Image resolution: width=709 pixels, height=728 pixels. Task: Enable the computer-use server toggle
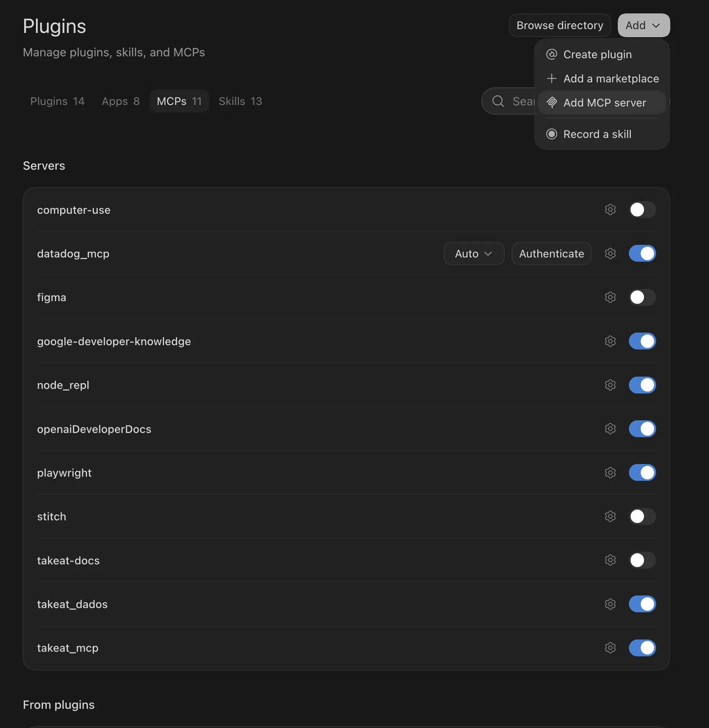[x=642, y=210]
